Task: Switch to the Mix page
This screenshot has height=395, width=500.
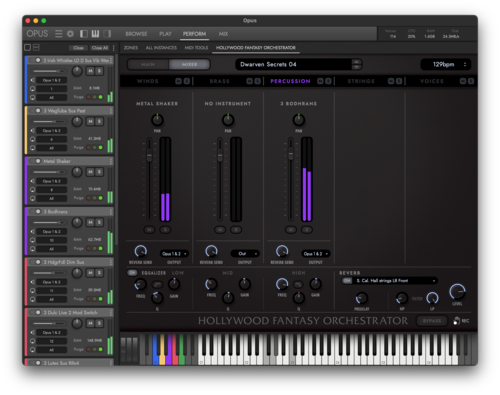Action: (x=223, y=34)
